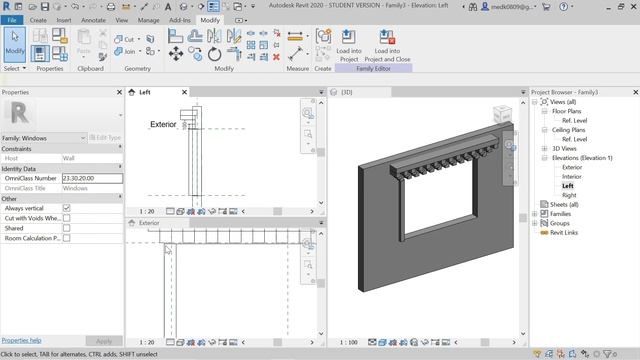Close the Left view tab

tap(184, 92)
